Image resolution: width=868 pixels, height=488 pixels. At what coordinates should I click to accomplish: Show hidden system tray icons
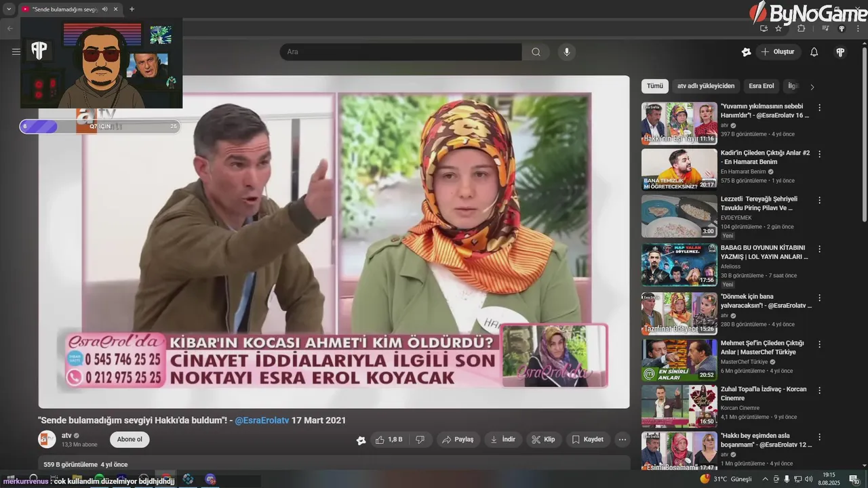coord(766,479)
